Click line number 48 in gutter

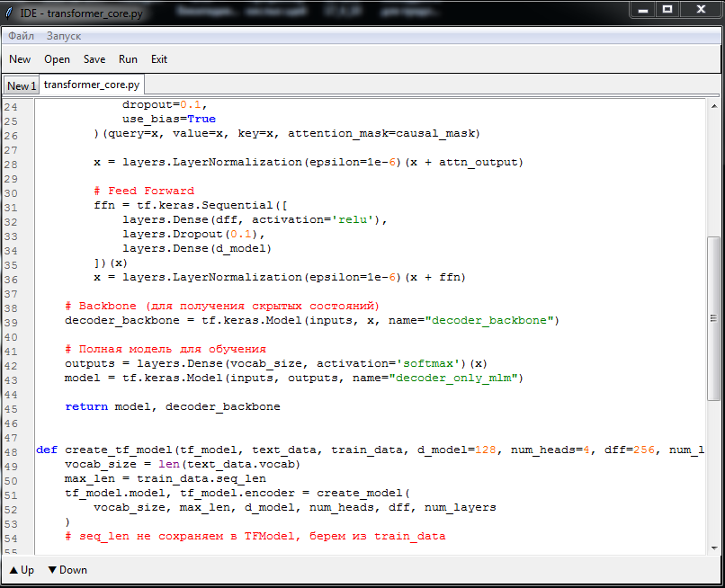tap(11, 452)
